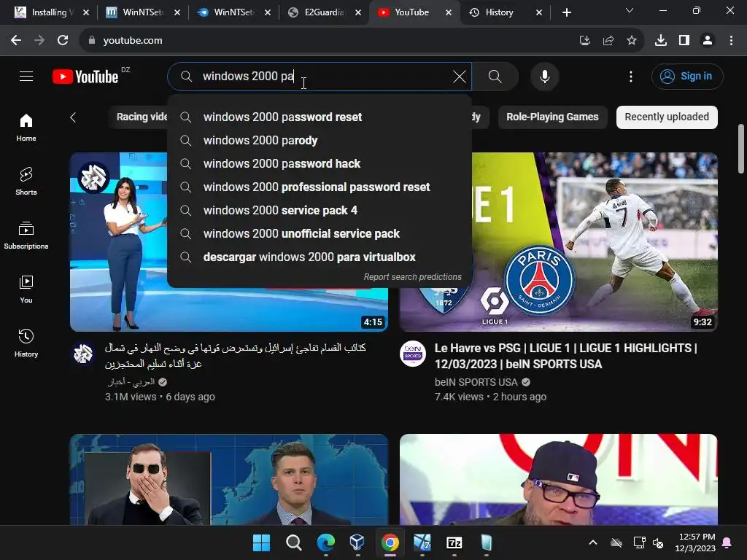Choose suggestion windows 2000 password reset

coord(320,117)
